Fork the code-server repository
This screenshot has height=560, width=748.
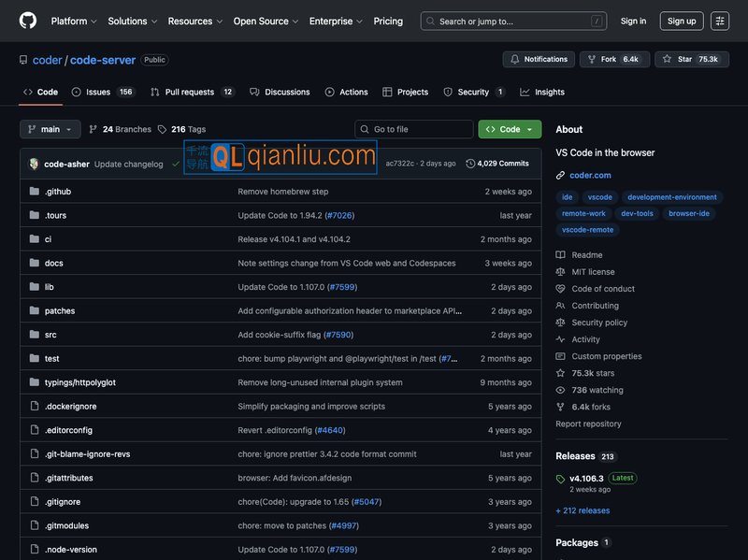pyautogui.click(x=614, y=59)
